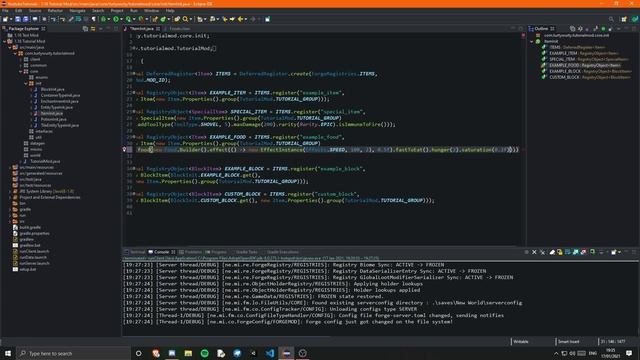
Task: Select the 1.16 Test Mod project
Action: point(26,35)
